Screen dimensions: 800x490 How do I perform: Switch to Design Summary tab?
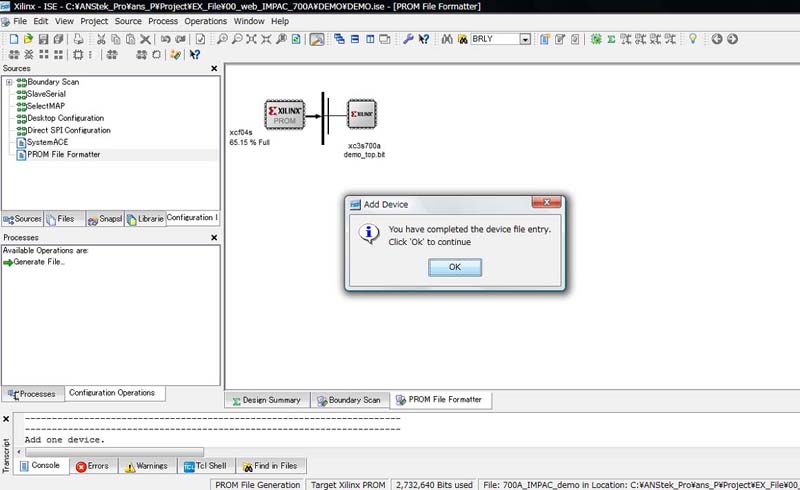[x=267, y=400]
